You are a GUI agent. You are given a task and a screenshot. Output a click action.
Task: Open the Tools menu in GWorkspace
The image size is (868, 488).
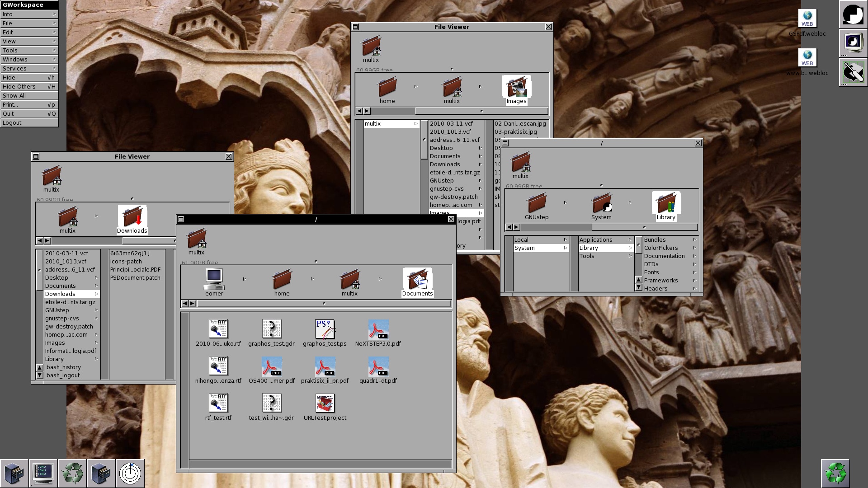click(x=29, y=51)
